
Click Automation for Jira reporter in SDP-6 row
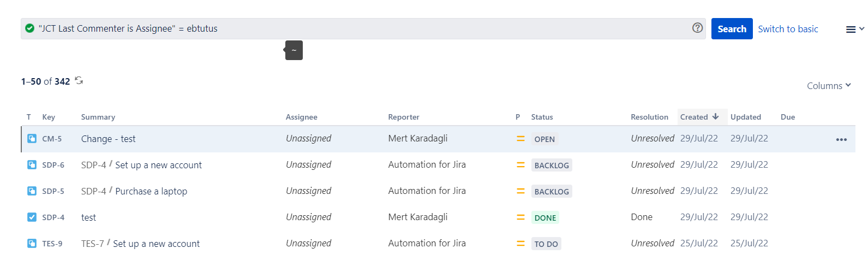click(427, 164)
